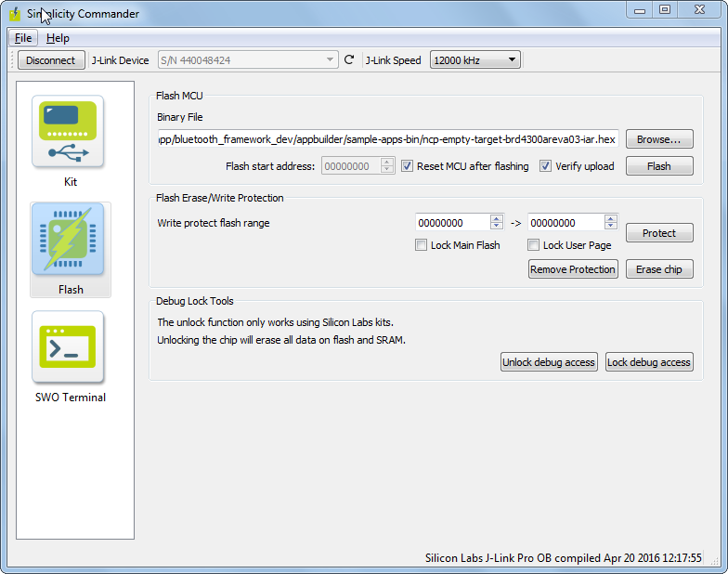Open the Help menu
The width and height of the screenshot is (728, 574).
[58, 38]
